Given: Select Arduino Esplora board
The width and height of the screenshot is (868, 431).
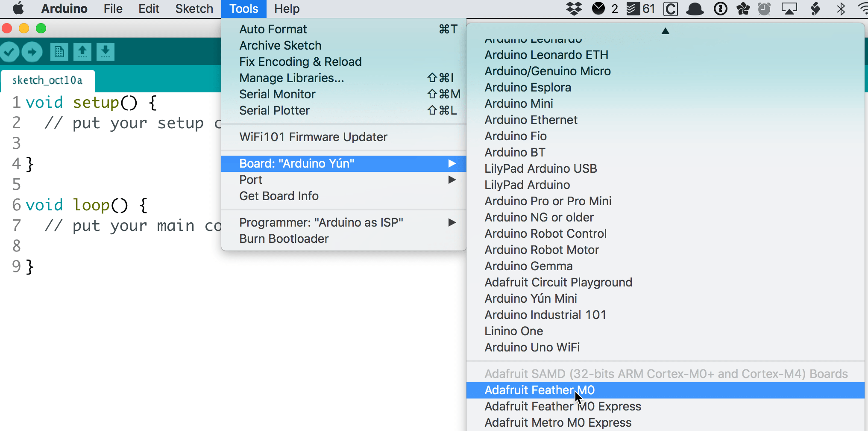Looking at the screenshot, I should 666,87.
